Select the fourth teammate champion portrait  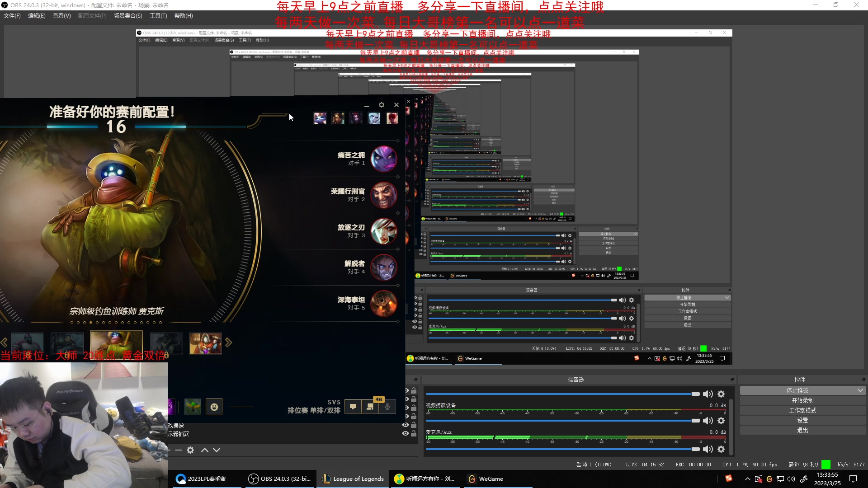tap(374, 118)
